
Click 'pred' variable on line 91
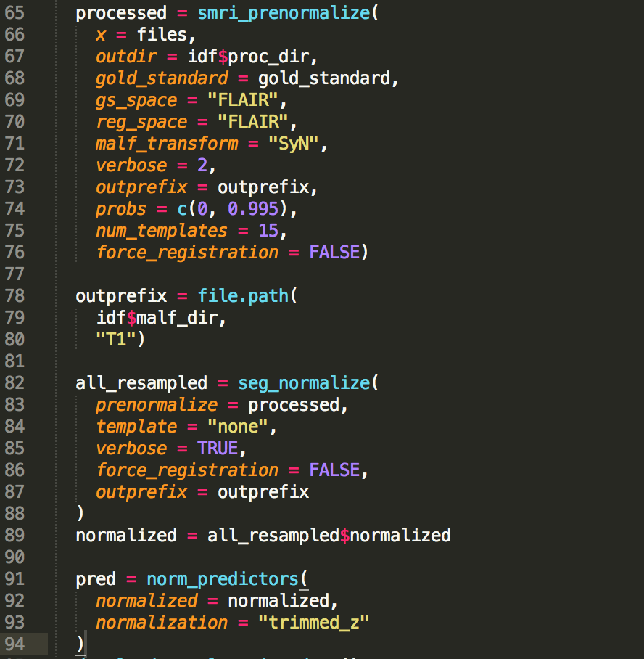[95, 580]
